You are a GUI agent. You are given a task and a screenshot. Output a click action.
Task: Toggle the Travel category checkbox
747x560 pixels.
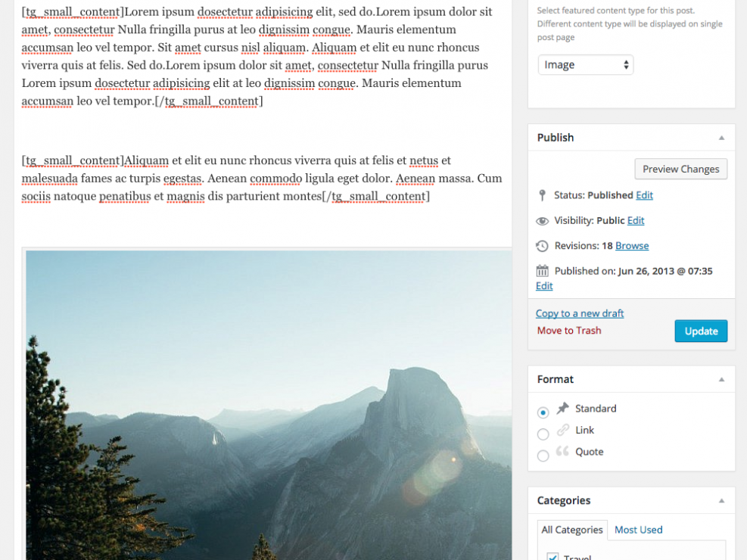(552, 556)
